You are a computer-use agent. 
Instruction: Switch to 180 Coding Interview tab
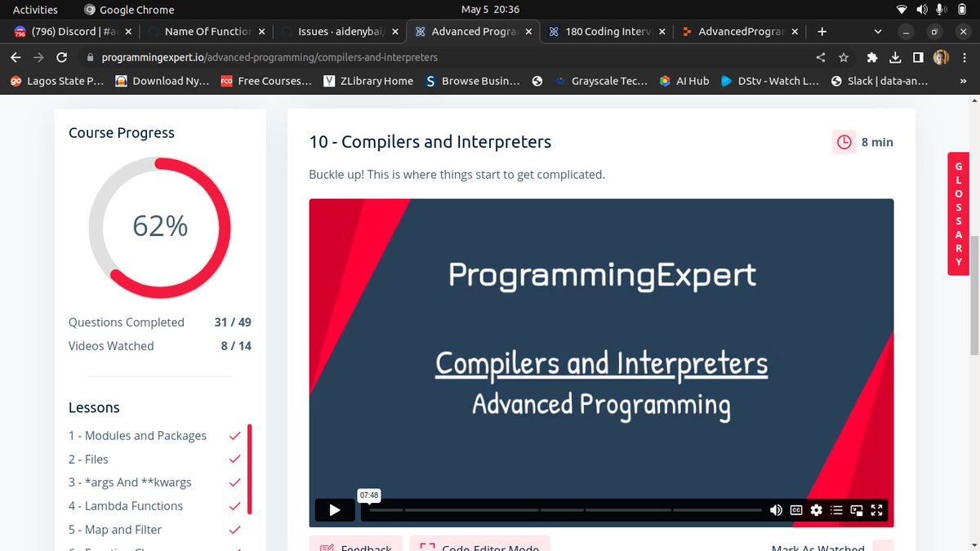608,32
